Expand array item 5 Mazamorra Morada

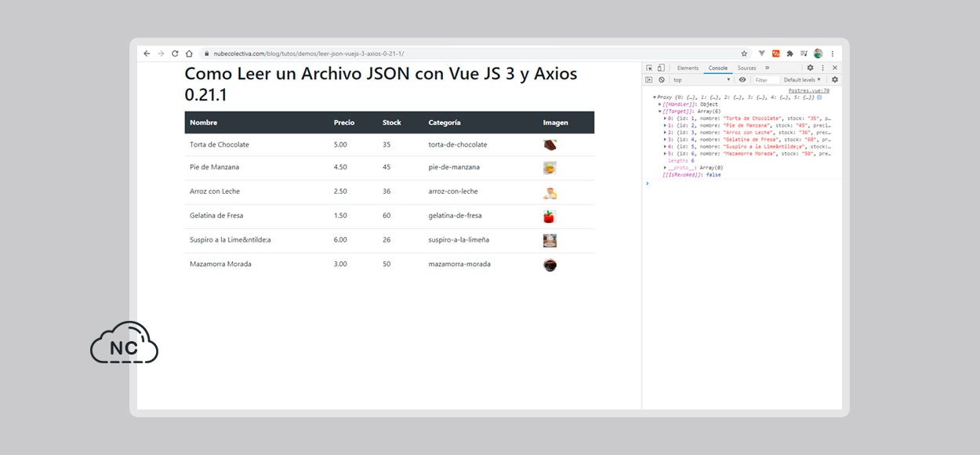(x=666, y=154)
